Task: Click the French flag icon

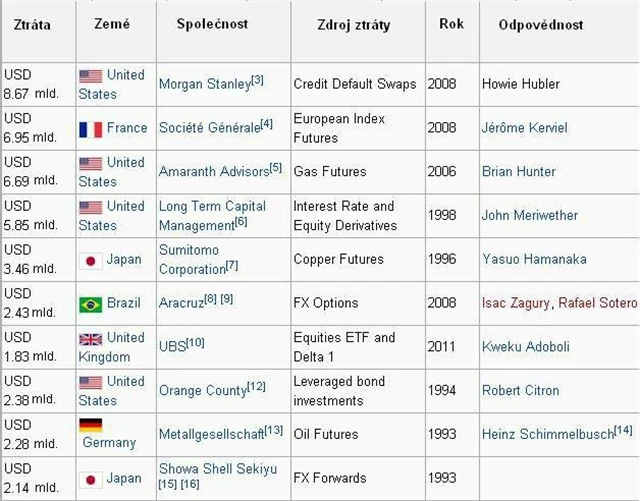Action: click(x=91, y=128)
